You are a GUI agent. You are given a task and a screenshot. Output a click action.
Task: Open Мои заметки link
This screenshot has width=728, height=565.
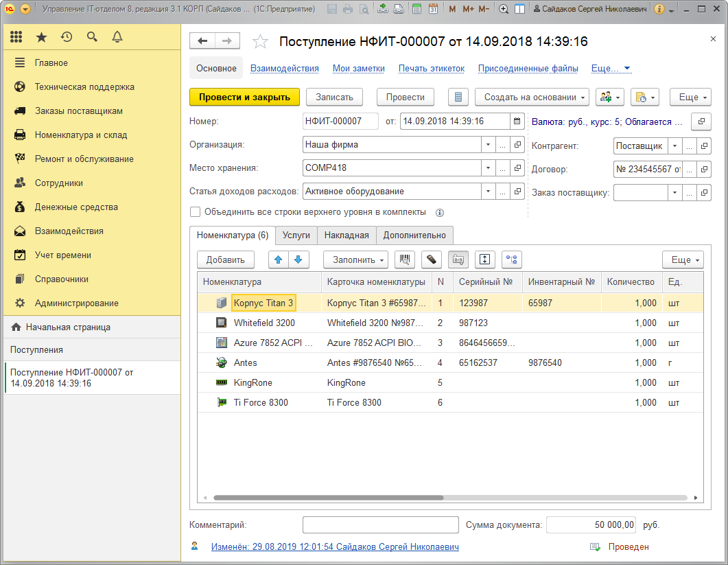point(359,68)
